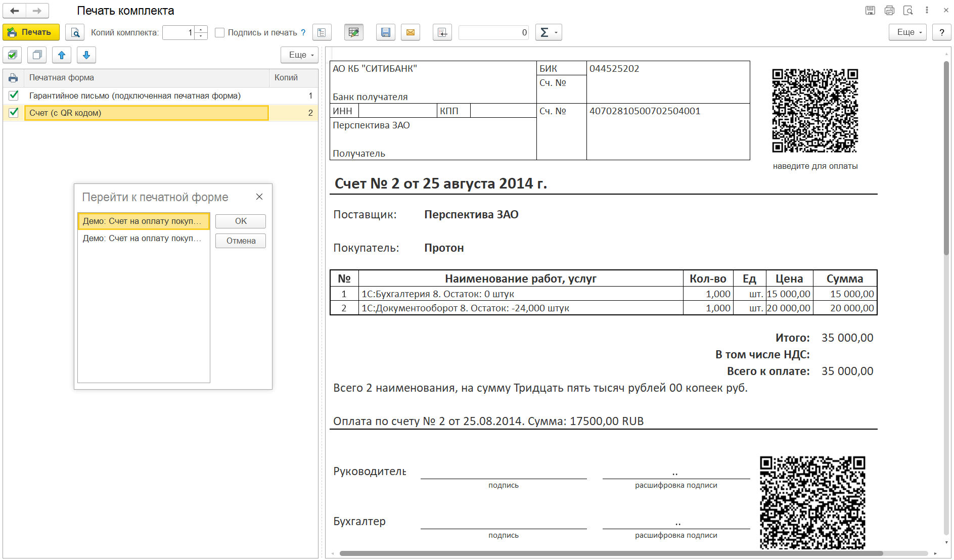Click the printer column header icon
954x560 pixels.
pyautogui.click(x=13, y=78)
